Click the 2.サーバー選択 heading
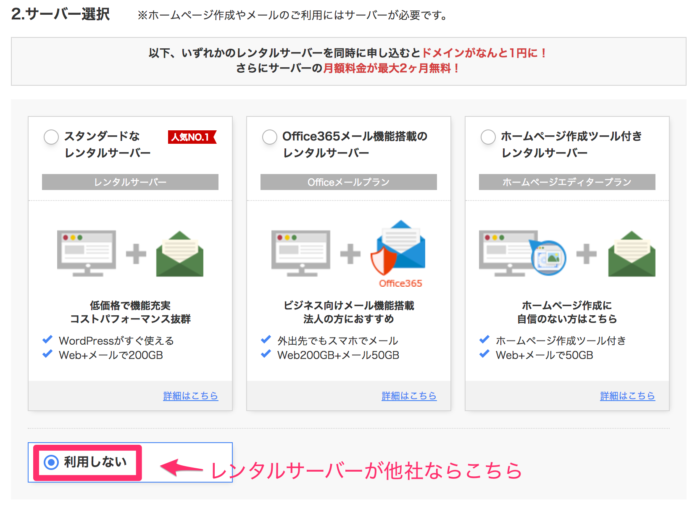This screenshot has width=700, height=512. (60, 14)
